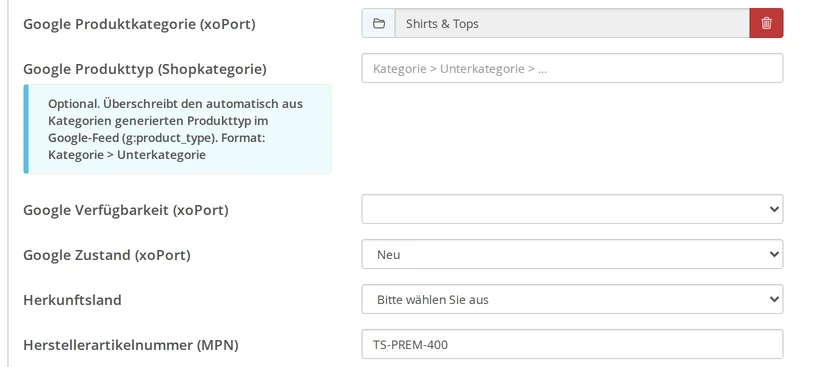Open category folder picker for Google Produktkategorie

click(379, 23)
